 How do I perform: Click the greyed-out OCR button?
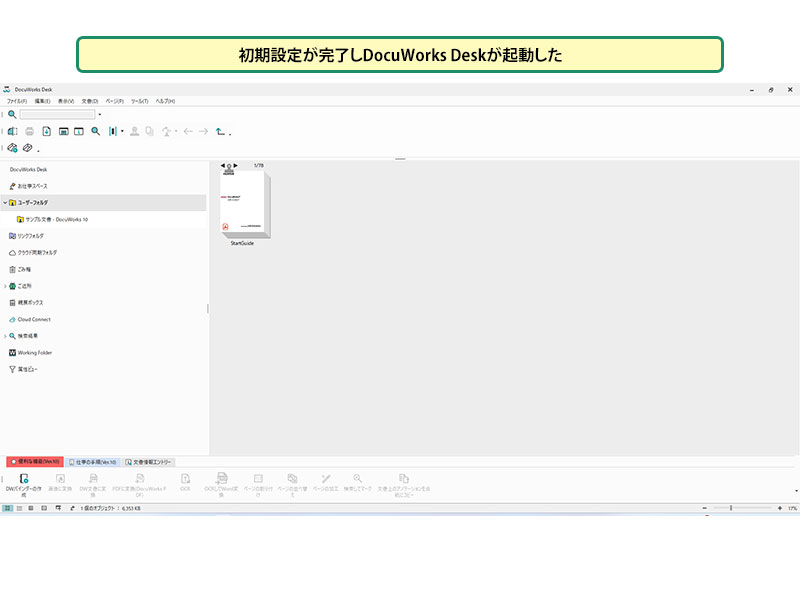[185, 482]
